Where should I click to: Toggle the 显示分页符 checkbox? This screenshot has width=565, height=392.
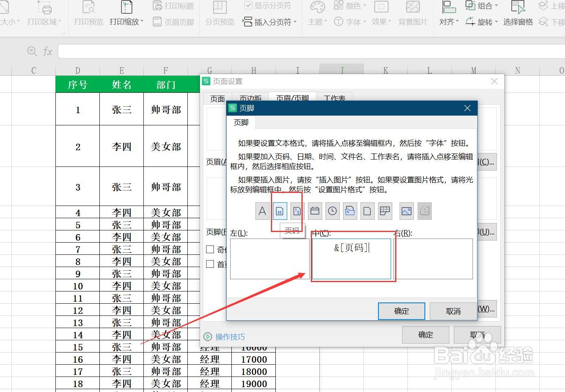click(x=248, y=5)
